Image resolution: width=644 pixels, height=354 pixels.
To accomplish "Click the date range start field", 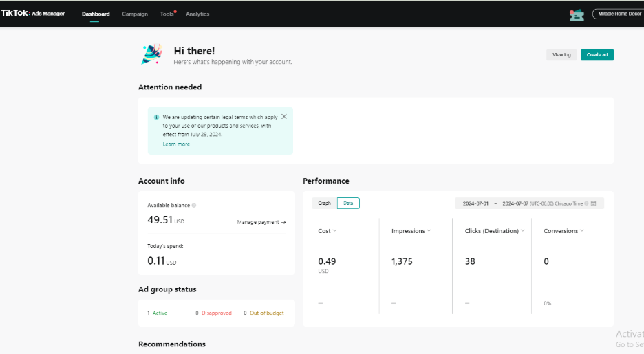I will pyautogui.click(x=475, y=203).
